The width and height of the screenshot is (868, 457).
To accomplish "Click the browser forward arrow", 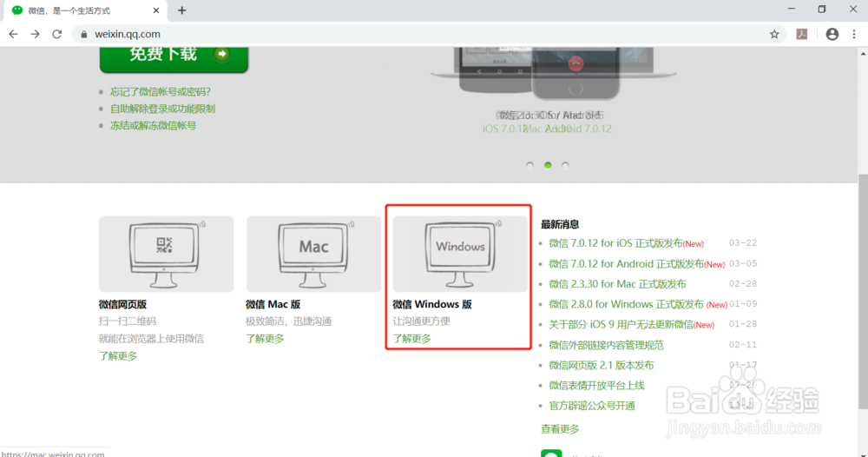I will click(35, 35).
